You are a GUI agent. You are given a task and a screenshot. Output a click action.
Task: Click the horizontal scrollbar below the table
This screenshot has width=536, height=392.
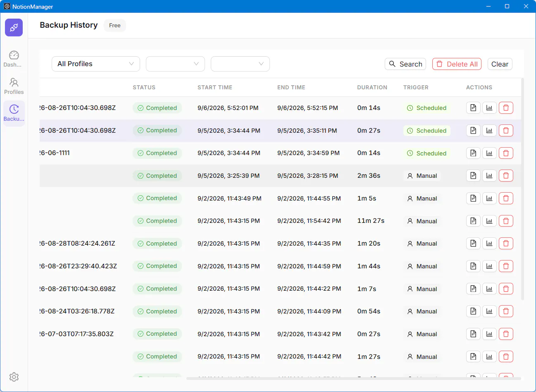(353, 378)
